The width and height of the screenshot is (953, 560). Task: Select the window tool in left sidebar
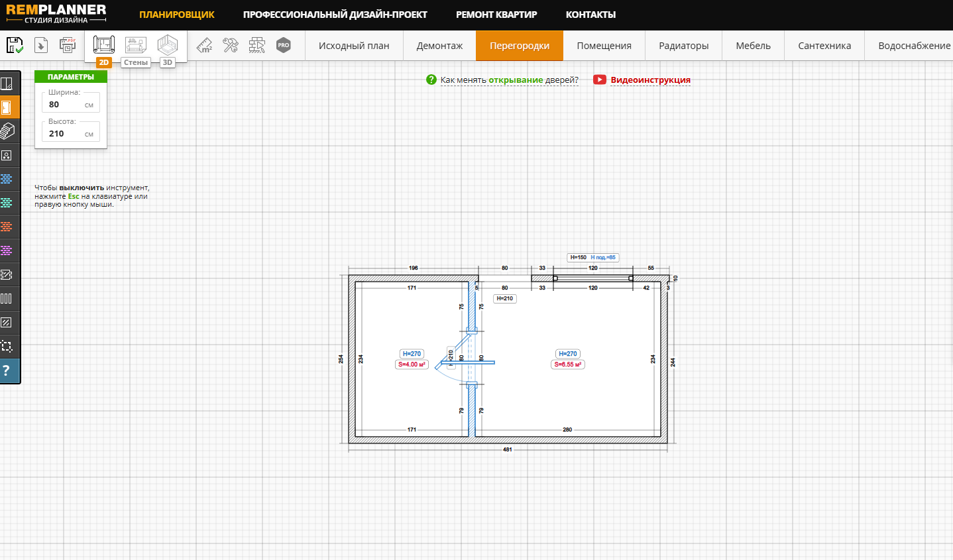tap(7, 84)
